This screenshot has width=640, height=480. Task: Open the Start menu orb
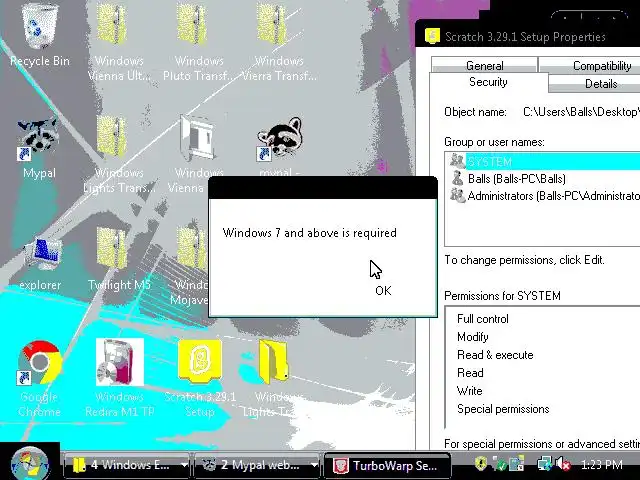(x=29, y=464)
